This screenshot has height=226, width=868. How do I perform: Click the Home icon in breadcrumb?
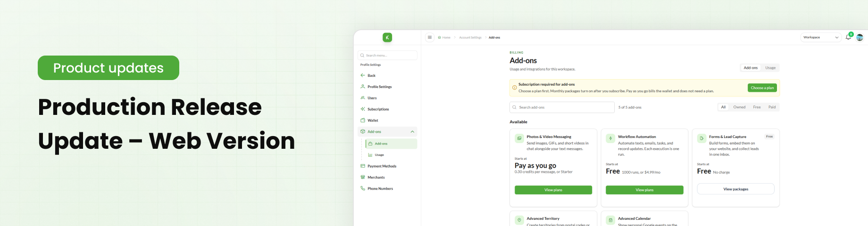(439, 38)
